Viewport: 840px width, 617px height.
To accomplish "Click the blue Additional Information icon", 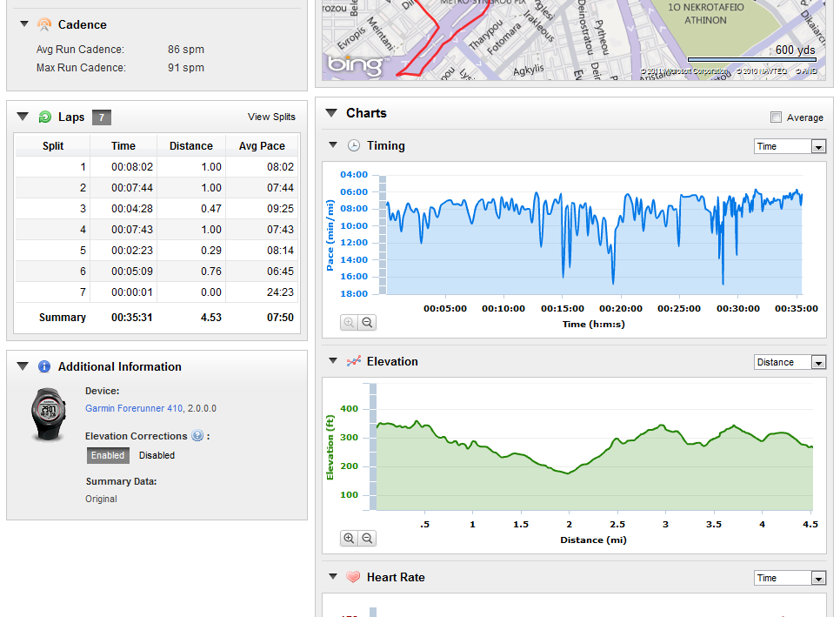I will 44,366.
